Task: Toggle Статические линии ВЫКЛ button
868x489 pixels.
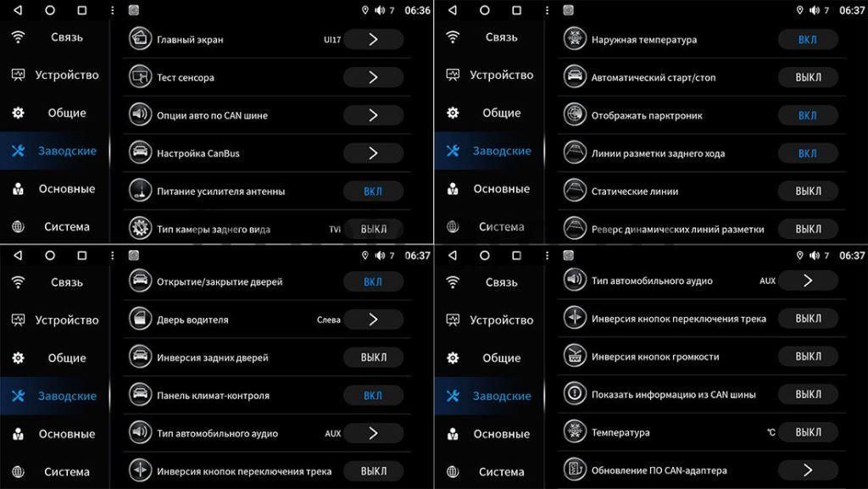Action: (808, 191)
